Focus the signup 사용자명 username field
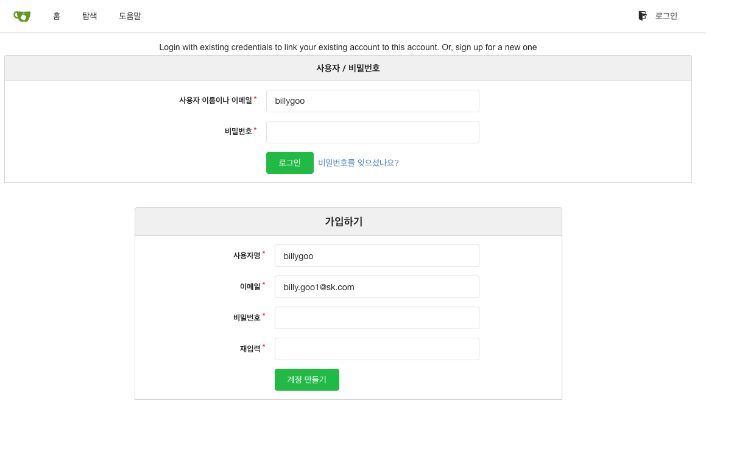 pyautogui.click(x=377, y=256)
